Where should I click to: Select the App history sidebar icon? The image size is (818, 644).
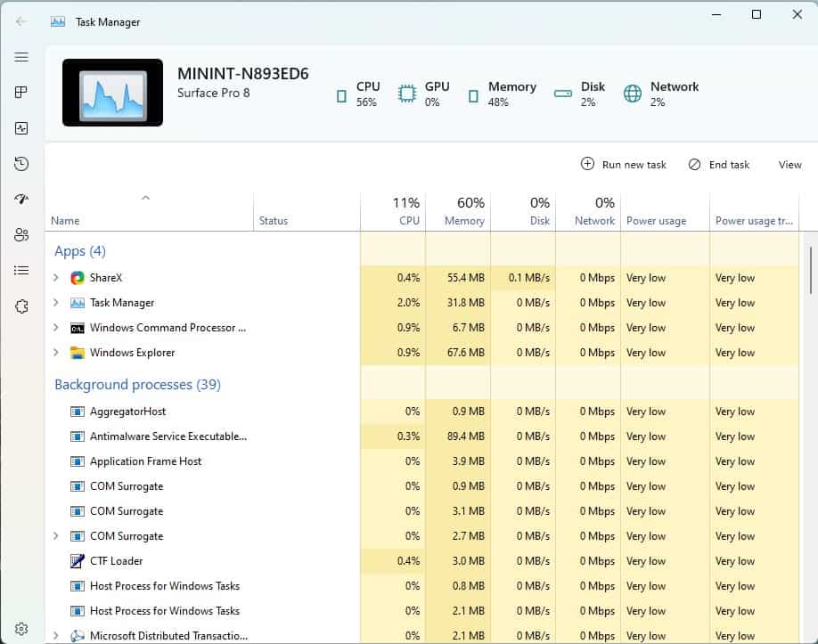21,163
